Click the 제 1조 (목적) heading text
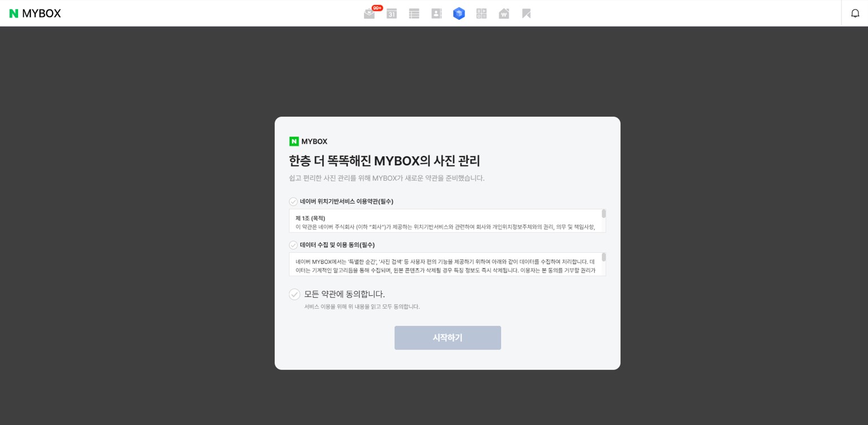This screenshot has height=425, width=868. click(x=310, y=218)
